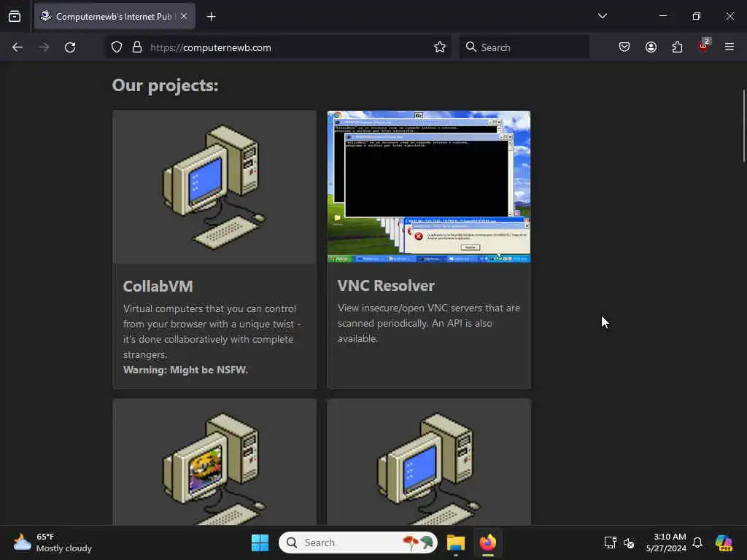747x560 pixels.
Task: Open the CollabVM computer thumbnail image
Action: pyautogui.click(x=214, y=187)
